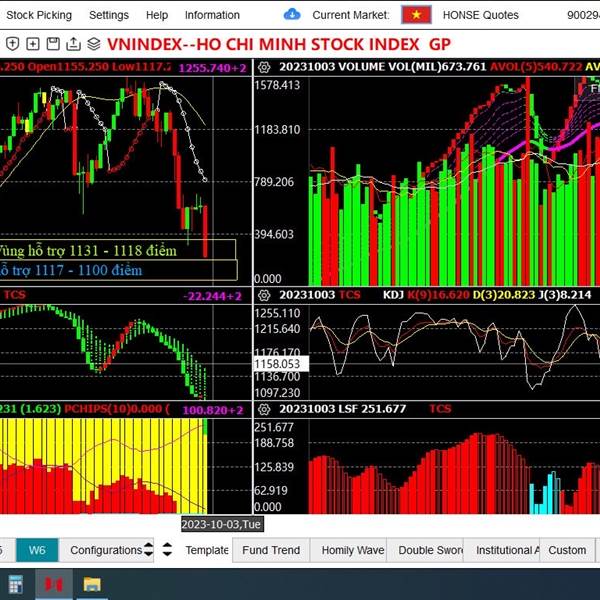The image size is (600, 600).
Task: Click the export share icon
Action: point(73,44)
